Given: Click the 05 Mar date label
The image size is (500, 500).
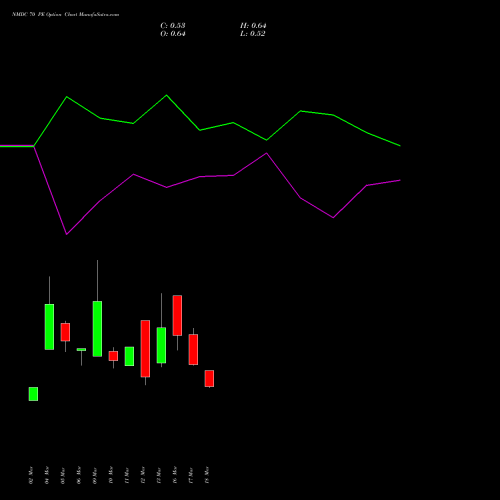Looking at the screenshot, I should coord(63,475).
